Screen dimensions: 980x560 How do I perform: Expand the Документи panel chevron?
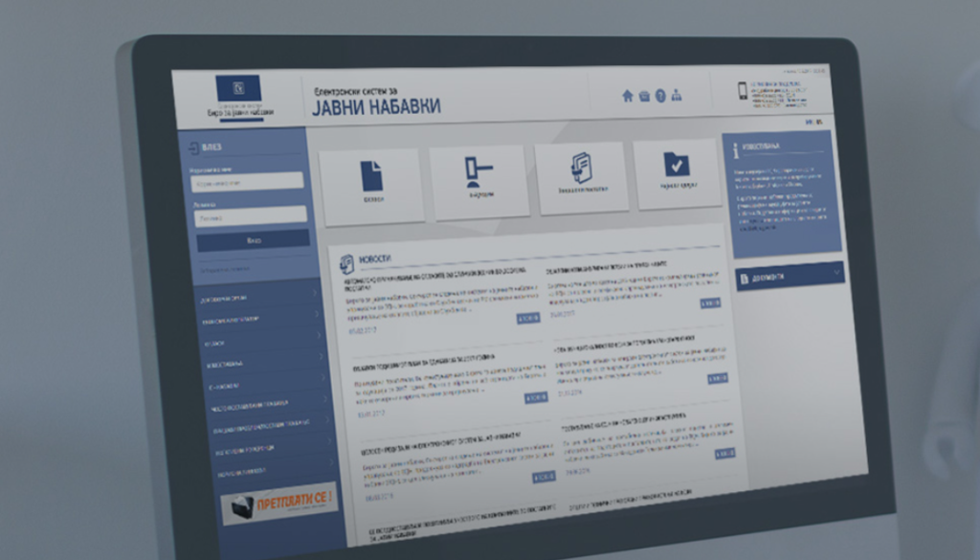click(836, 274)
